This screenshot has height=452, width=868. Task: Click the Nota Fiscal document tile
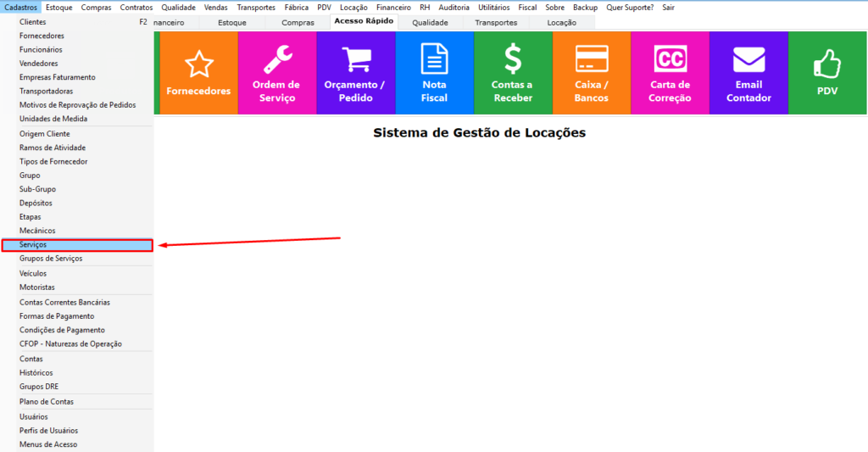[434, 73]
